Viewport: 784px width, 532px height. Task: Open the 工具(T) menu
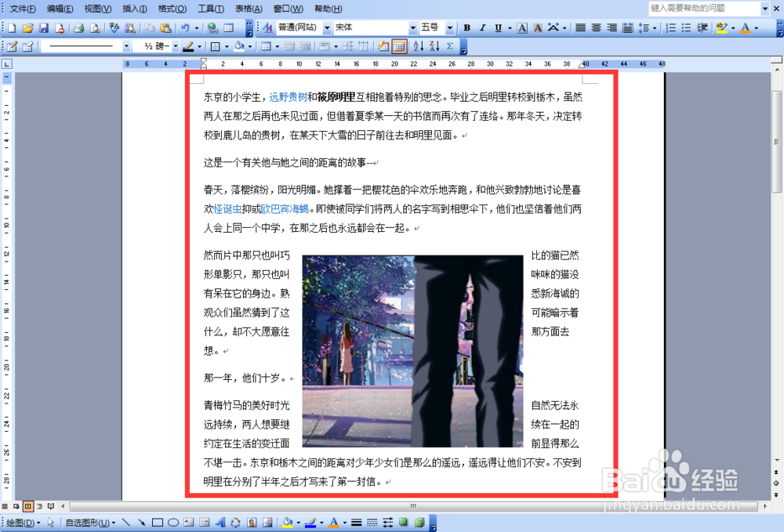pyautogui.click(x=210, y=9)
